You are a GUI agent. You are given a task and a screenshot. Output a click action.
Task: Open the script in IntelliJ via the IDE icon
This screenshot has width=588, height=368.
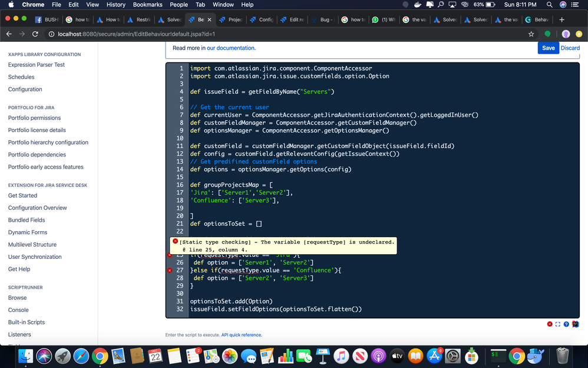click(574, 324)
